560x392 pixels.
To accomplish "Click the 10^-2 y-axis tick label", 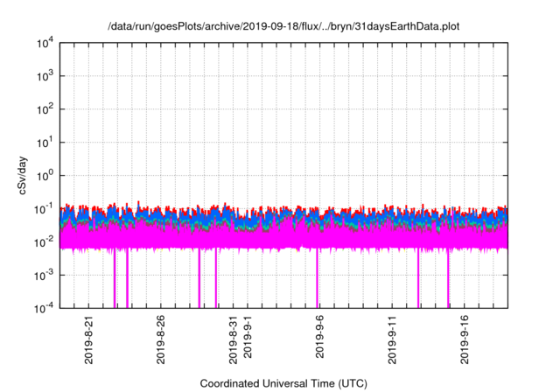I will click(x=44, y=242).
